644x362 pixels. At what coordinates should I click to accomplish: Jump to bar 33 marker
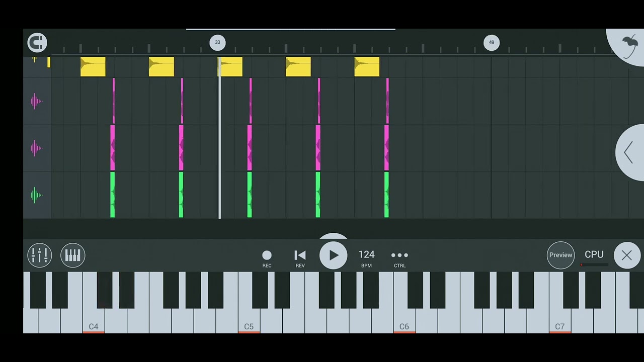pyautogui.click(x=217, y=42)
